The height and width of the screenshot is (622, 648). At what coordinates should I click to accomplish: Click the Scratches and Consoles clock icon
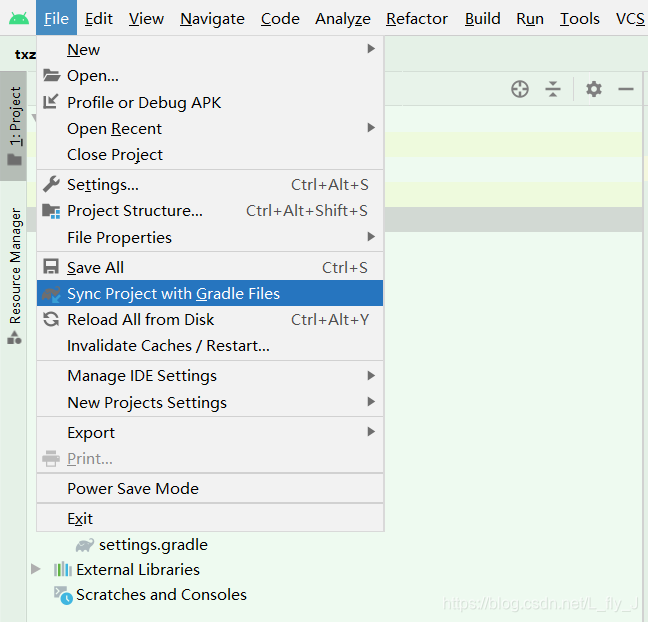(x=63, y=595)
